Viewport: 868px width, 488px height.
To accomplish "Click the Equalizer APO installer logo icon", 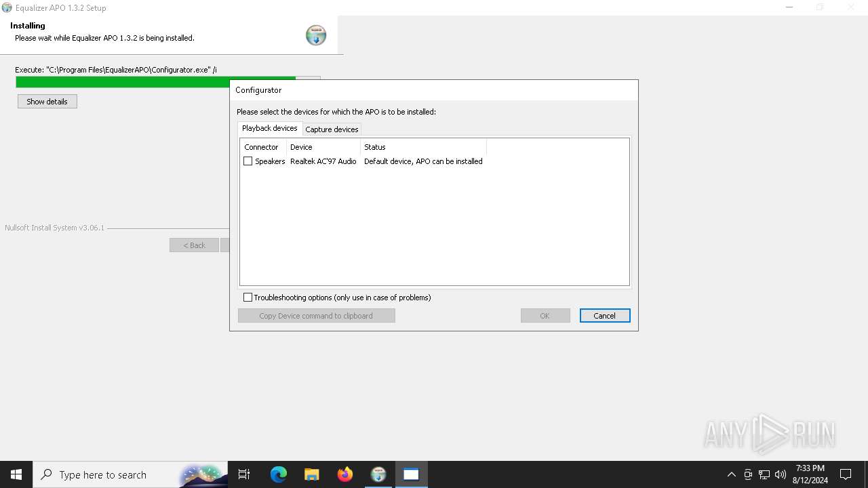I will pos(316,35).
